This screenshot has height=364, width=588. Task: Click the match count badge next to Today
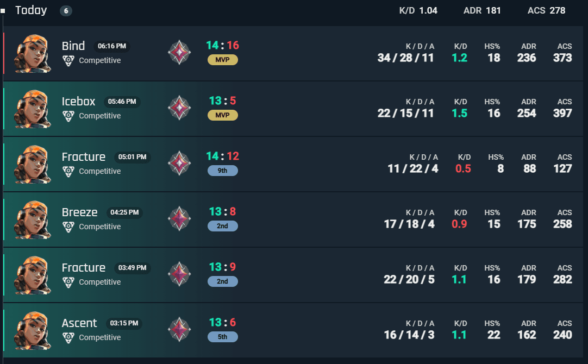click(66, 11)
